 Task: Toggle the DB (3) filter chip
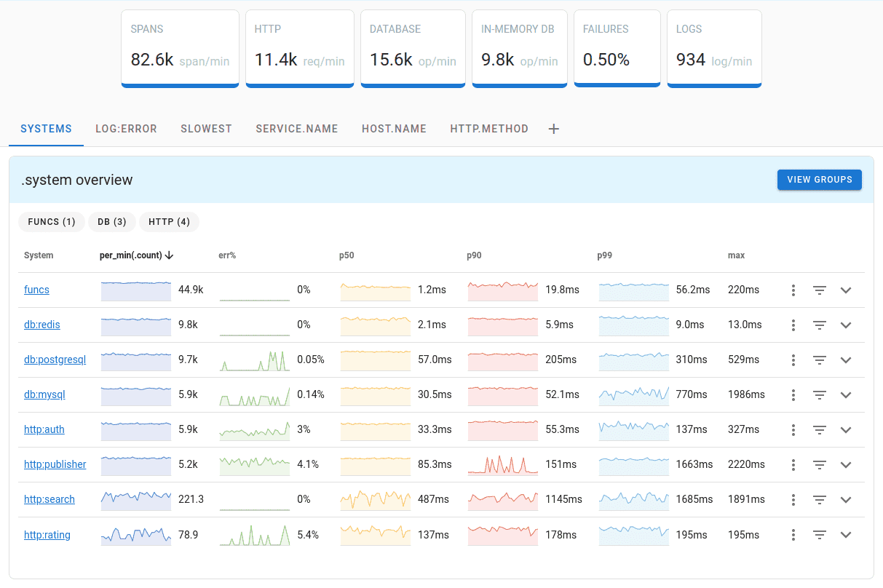point(111,222)
